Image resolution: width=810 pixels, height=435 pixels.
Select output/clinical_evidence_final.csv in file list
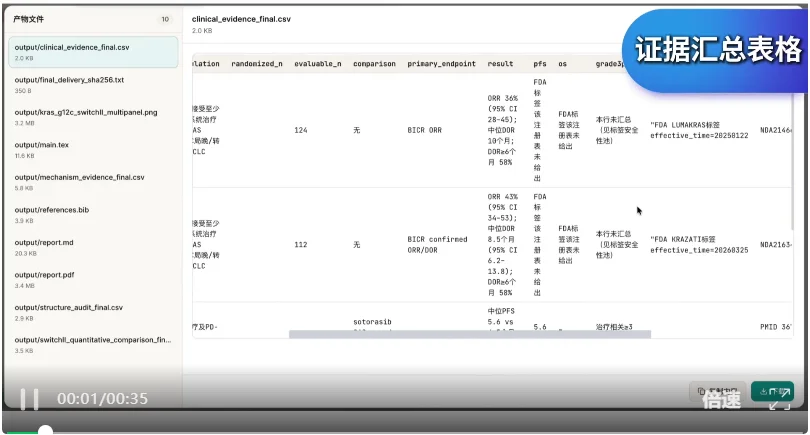(94, 52)
